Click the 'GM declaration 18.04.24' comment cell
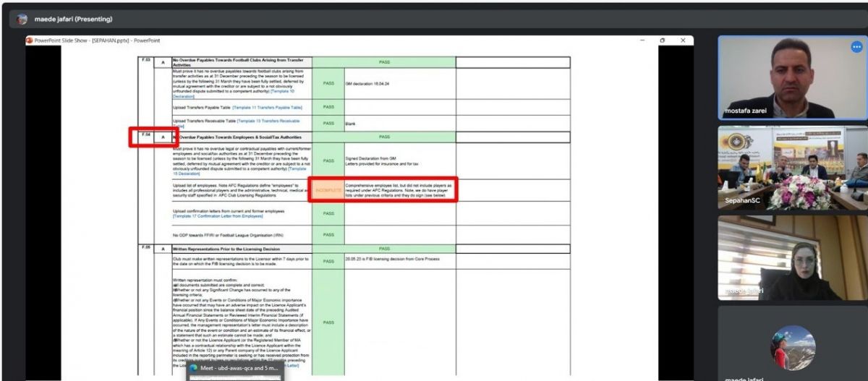 point(400,83)
